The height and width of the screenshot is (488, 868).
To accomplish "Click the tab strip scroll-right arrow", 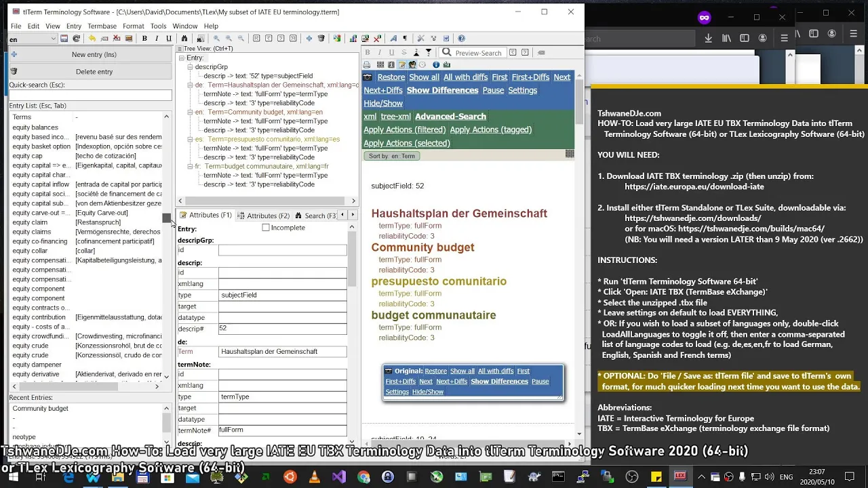I will click(352, 215).
